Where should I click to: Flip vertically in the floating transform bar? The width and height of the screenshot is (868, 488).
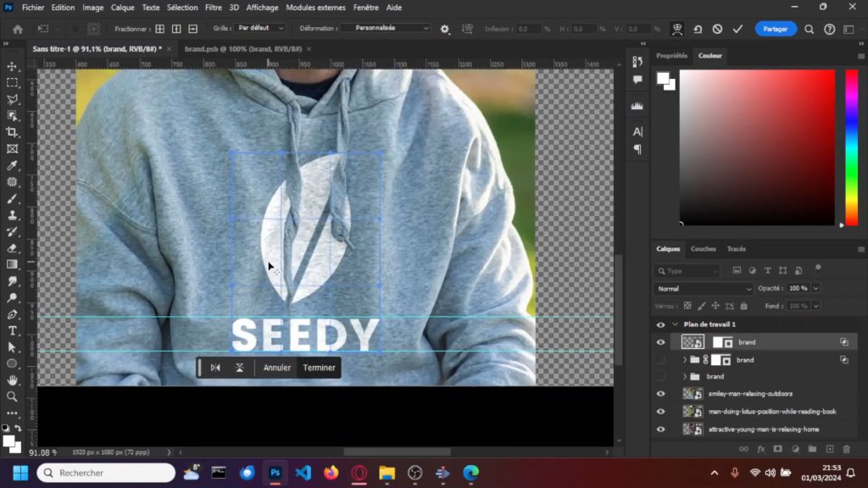[x=240, y=368]
